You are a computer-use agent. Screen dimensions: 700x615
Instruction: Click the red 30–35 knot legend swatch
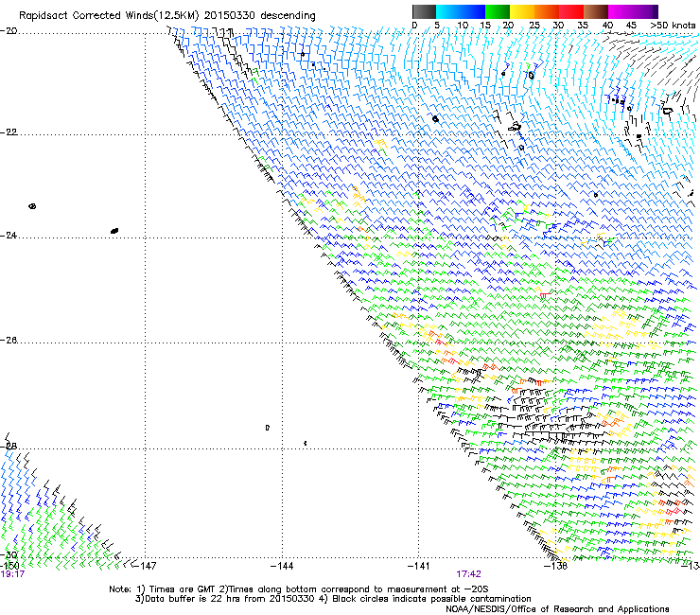coord(571,11)
